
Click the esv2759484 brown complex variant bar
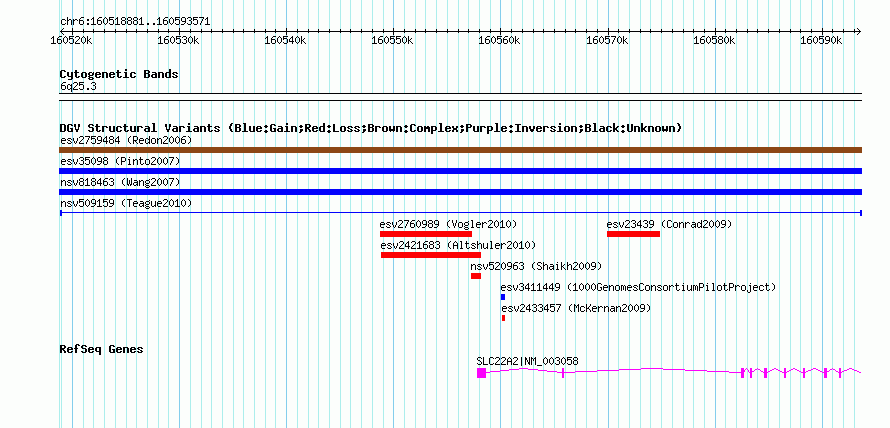[460, 150]
